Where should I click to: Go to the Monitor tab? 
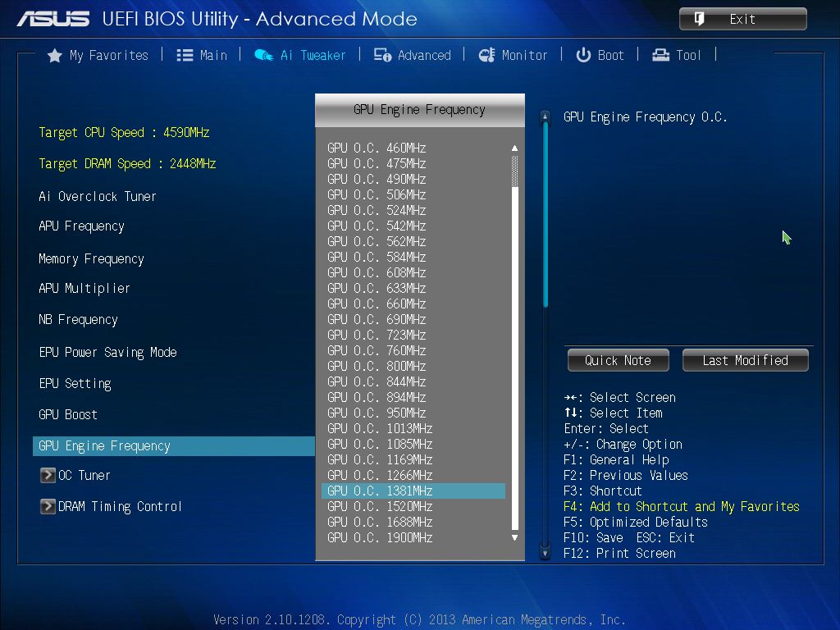tap(513, 55)
